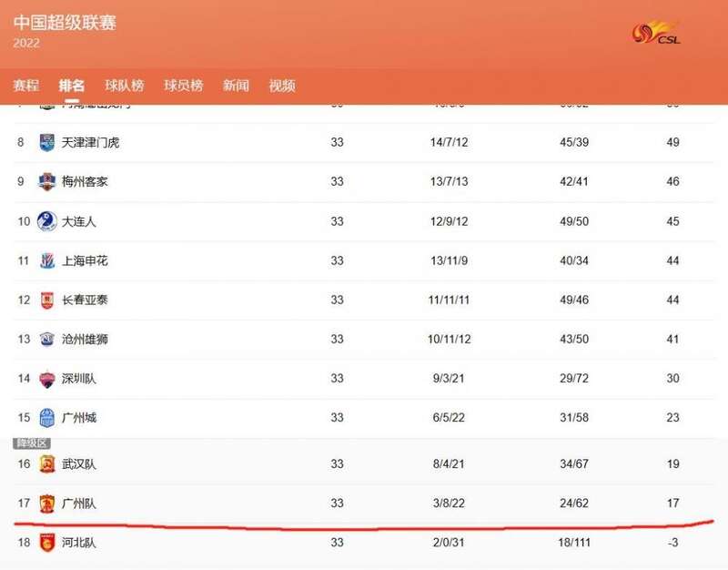Click the 梅州客家 team crest
The image size is (728, 570).
(47, 181)
